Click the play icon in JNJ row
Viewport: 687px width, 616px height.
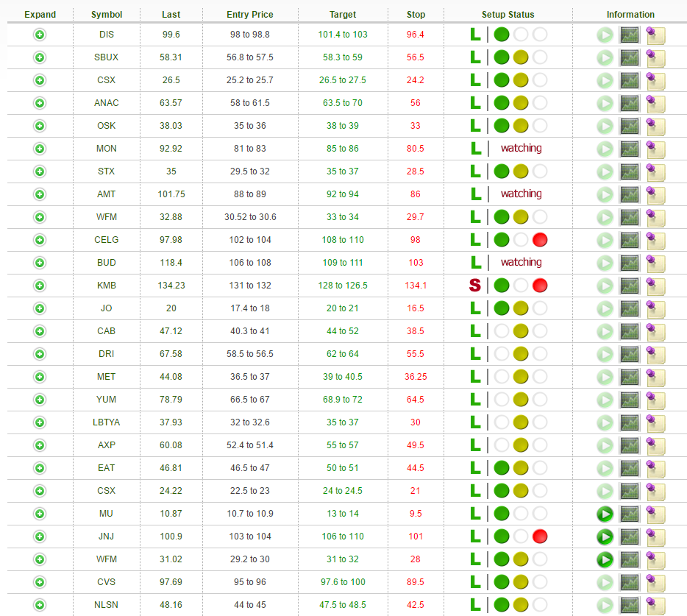(605, 537)
